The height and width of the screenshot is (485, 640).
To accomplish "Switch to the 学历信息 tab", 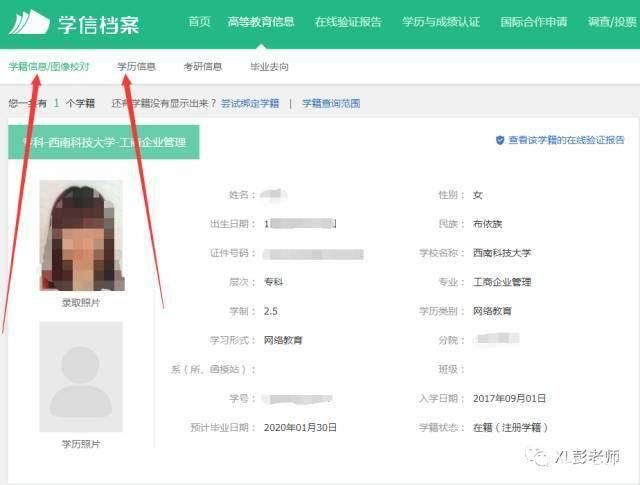I will click(136, 67).
